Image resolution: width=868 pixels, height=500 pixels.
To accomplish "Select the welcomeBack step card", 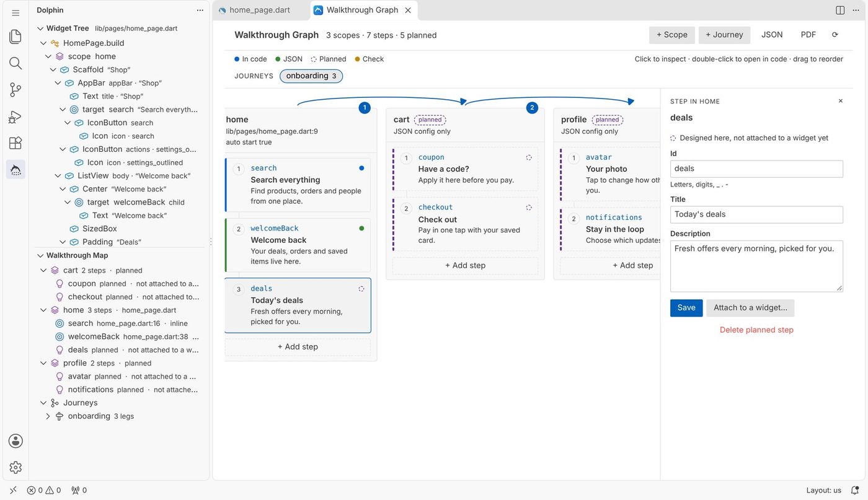I will (298, 245).
